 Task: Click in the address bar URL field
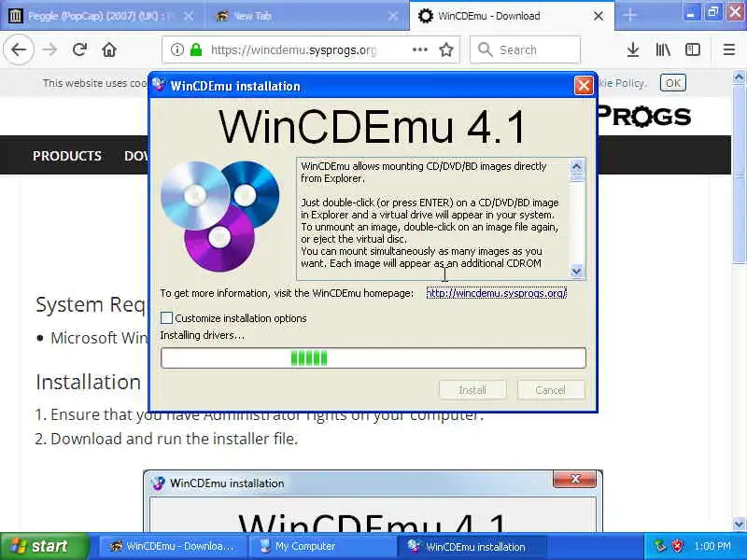(x=293, y=49)
